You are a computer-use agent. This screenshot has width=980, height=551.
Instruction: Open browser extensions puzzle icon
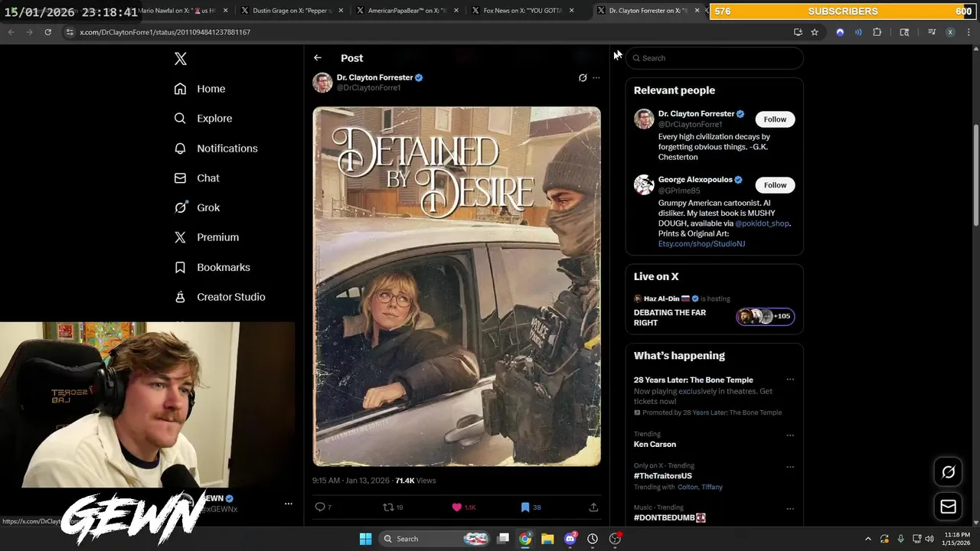click(877, 32)
